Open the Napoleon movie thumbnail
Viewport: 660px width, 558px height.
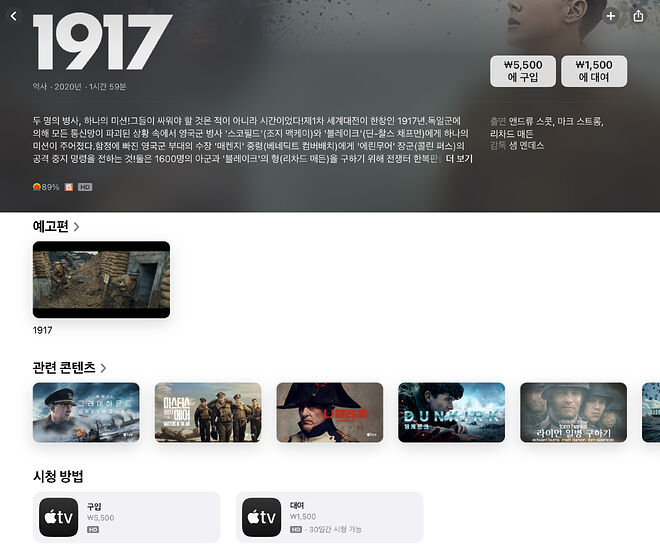click(330, 412)
